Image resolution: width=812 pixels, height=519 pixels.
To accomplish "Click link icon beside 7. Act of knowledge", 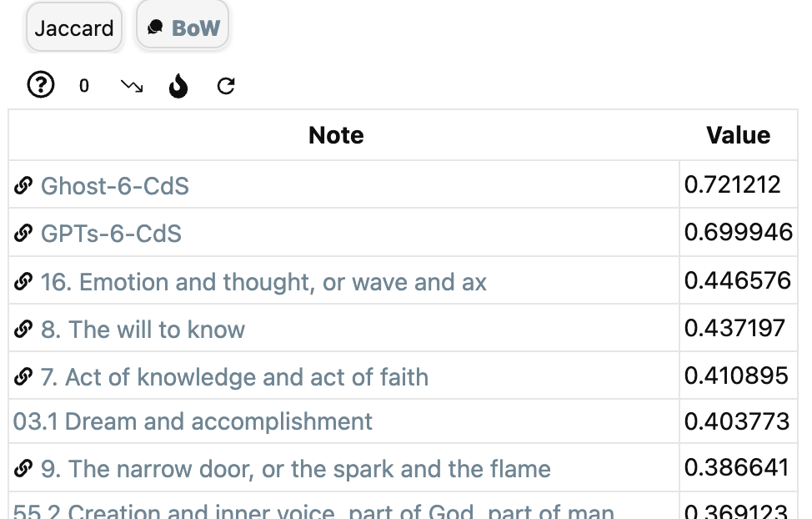I will click(x=23, y=376).
